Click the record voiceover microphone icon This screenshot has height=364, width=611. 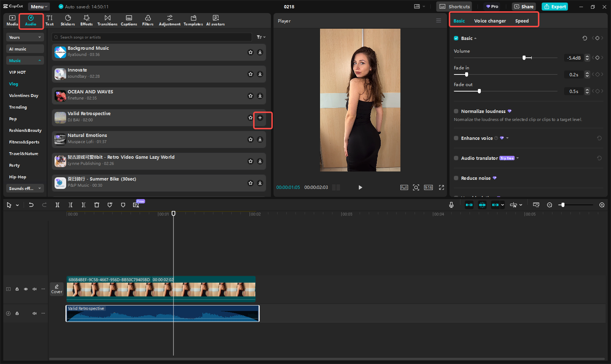point(451,205)
